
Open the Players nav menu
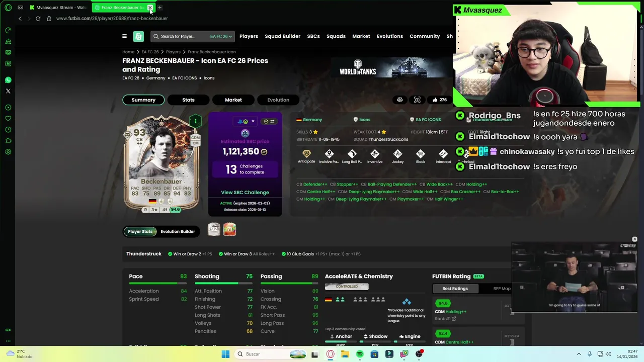[x=249, y=36]
